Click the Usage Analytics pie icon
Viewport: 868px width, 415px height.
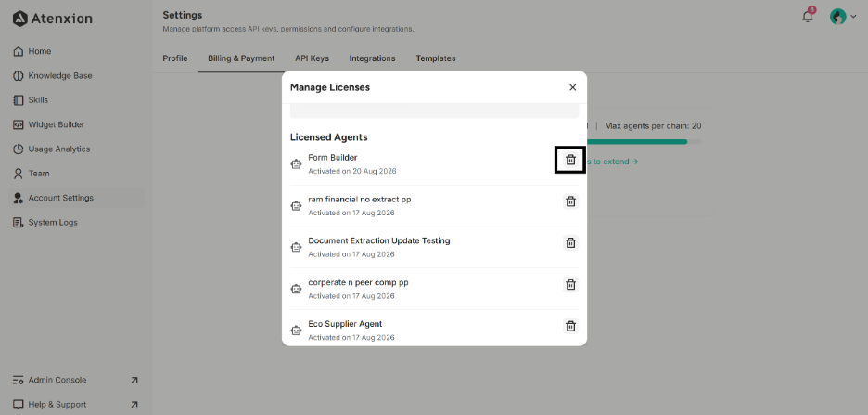point(19,149)
